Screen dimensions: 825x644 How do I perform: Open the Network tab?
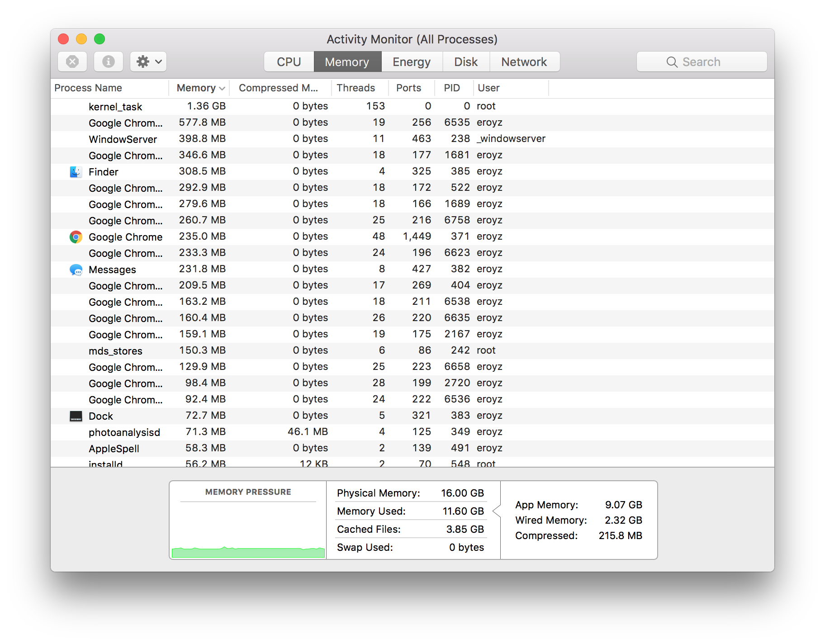tap(524, 62)
